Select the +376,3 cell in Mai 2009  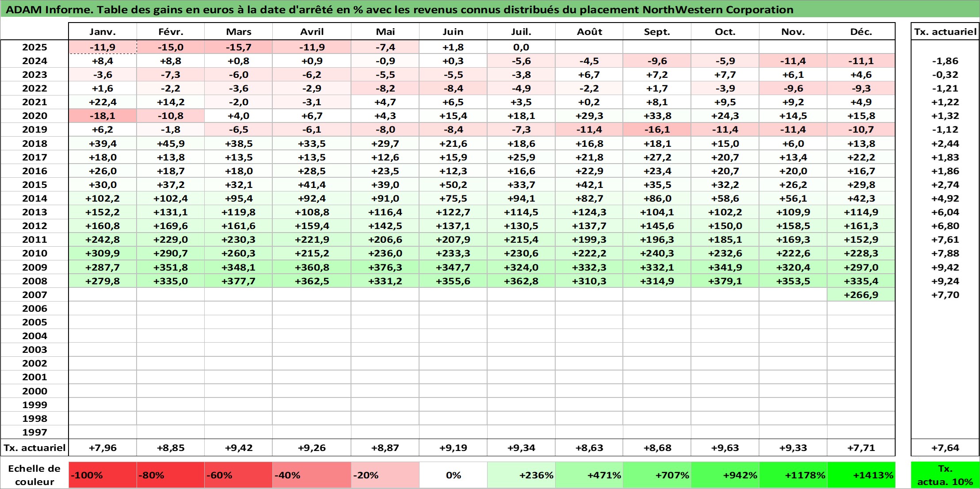point(385,267)
